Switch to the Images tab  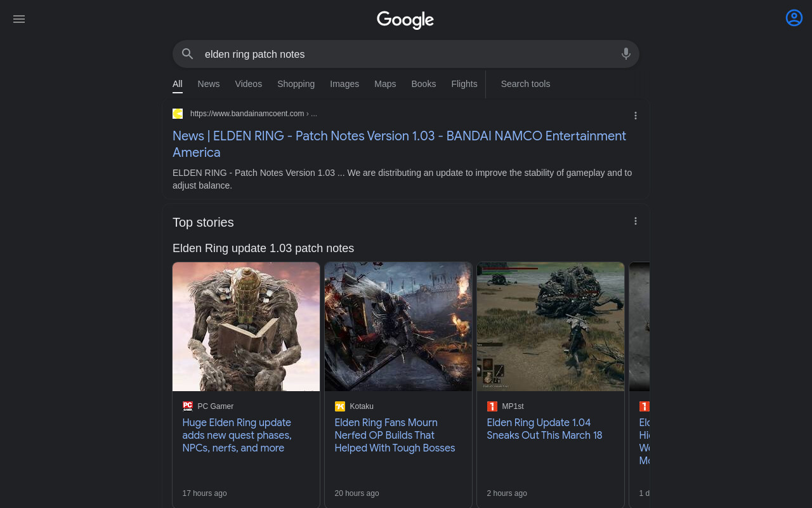[344, 84]
